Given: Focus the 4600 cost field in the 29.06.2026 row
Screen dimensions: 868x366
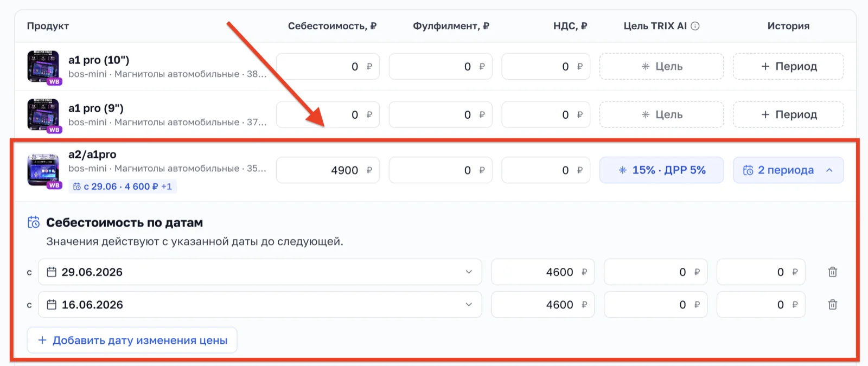Looking at the screenshot, I should [x=542, y=272].
